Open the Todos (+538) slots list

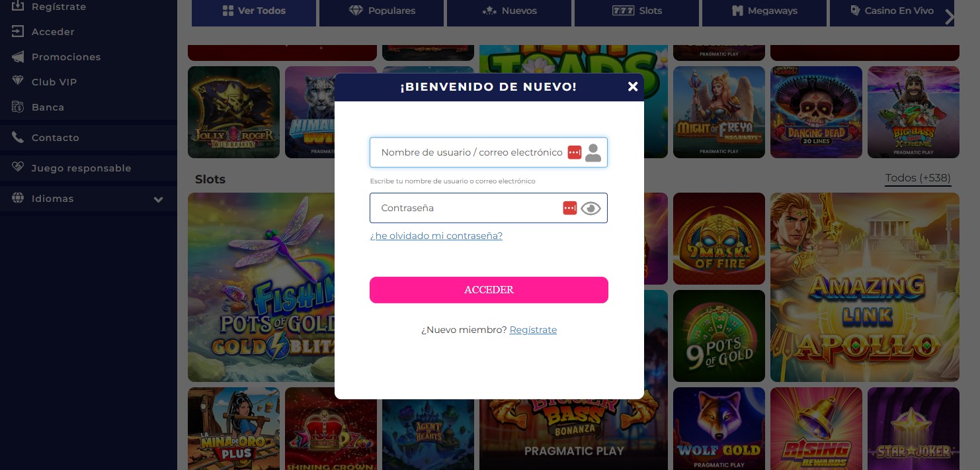point(918,178)
